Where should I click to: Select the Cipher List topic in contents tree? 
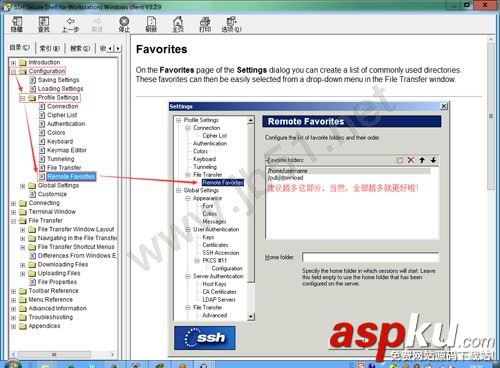pyautogui.click(x=62, y=115)
